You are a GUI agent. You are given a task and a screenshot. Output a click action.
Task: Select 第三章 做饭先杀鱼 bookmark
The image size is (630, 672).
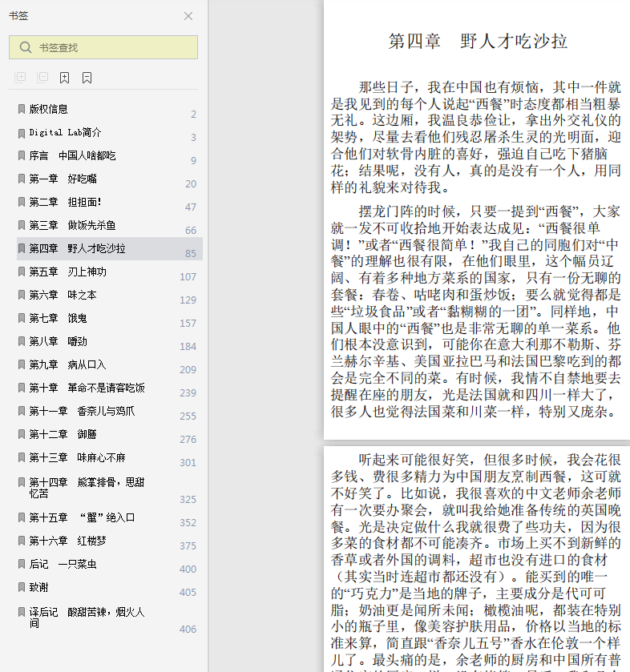pos(72,225)
